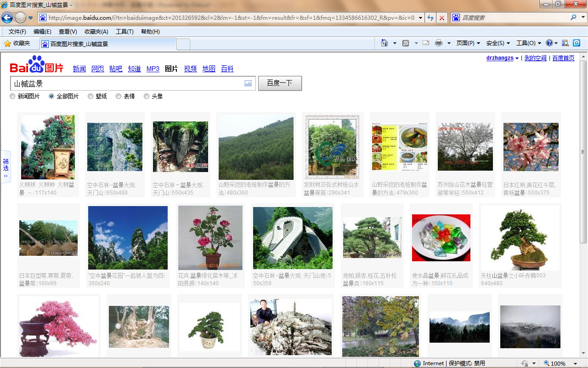Image resolution: width=588 pixels, height=368 pixels.
Task: Select the 表情 radio button
Action: (x=119, y=96)
